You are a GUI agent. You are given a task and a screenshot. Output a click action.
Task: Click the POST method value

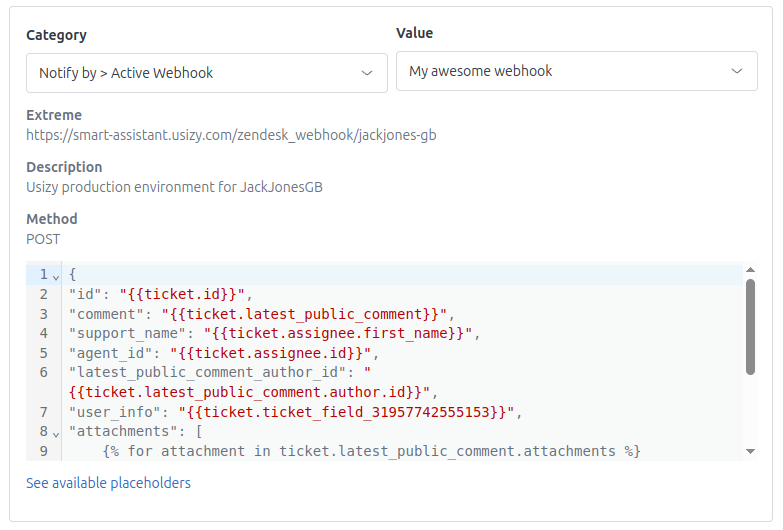43,239
